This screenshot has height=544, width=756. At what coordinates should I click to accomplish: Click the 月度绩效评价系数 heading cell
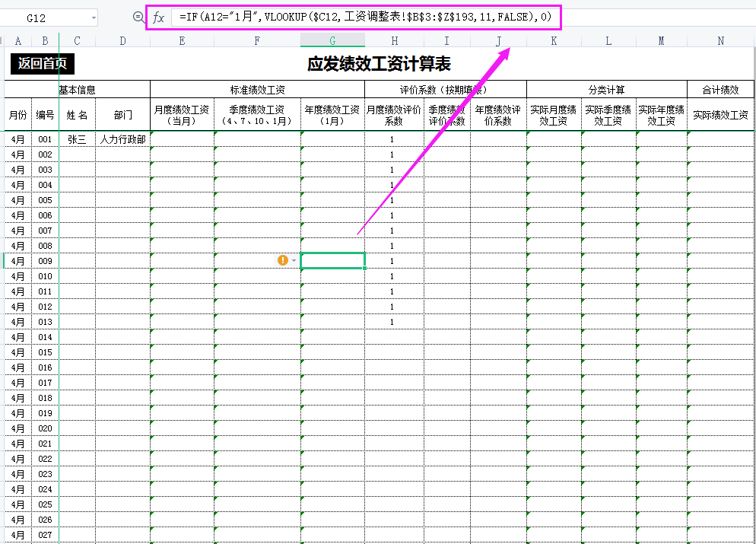tap(394, 115)
